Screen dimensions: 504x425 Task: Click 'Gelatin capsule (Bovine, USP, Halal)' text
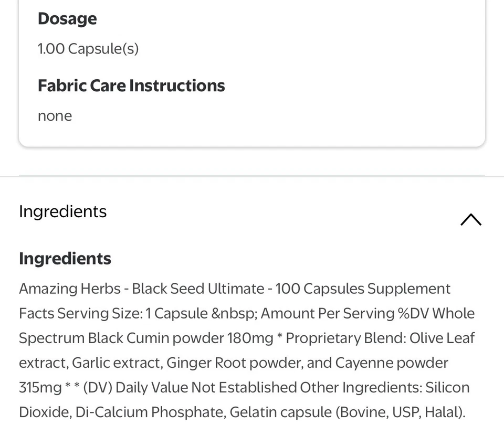click(346, 412)
